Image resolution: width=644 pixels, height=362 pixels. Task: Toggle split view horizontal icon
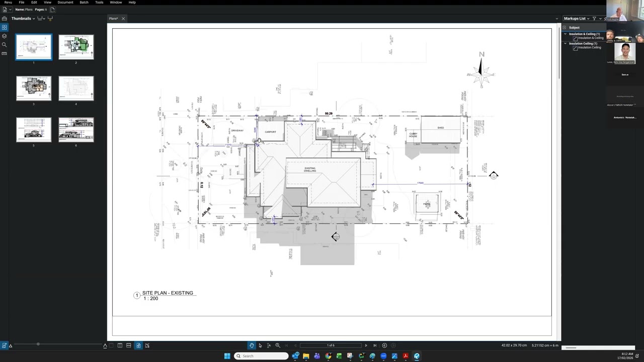click(129, 345)
